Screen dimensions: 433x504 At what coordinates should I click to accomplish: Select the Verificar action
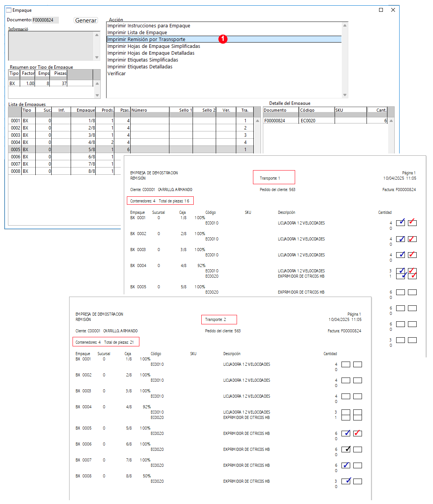click(x=224, y=74)
